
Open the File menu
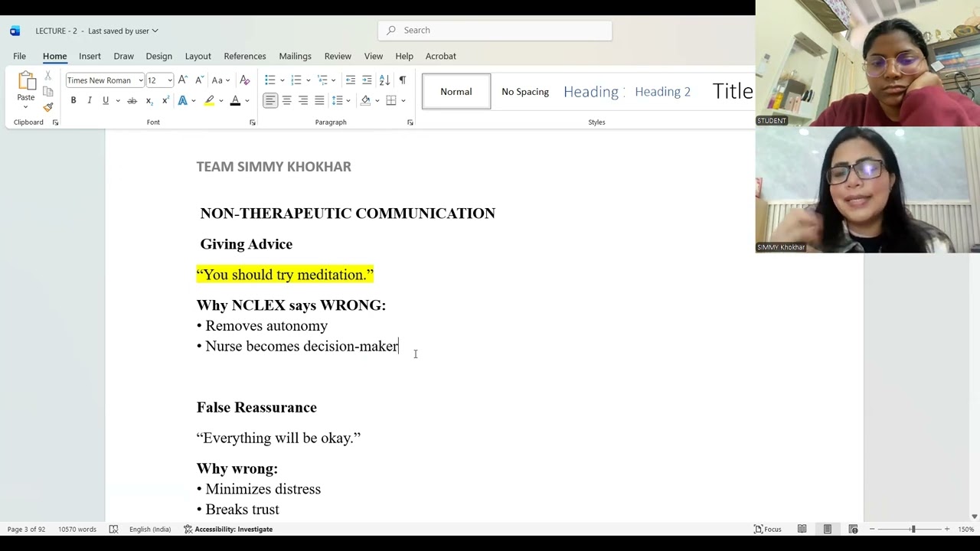19,56
